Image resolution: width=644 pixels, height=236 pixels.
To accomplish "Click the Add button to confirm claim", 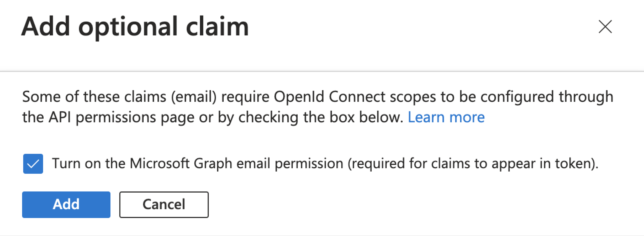I will pyautogui.click(x=66, y=205).
